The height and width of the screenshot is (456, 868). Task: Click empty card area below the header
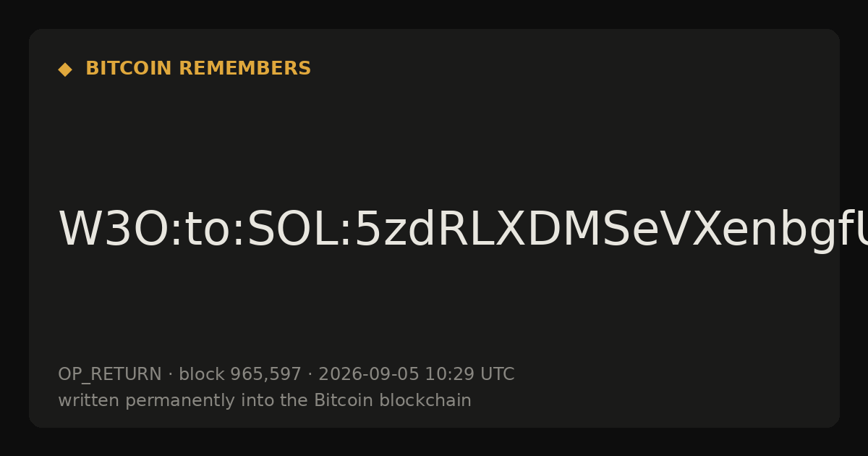pyautogui.click(x=434, y=138)
